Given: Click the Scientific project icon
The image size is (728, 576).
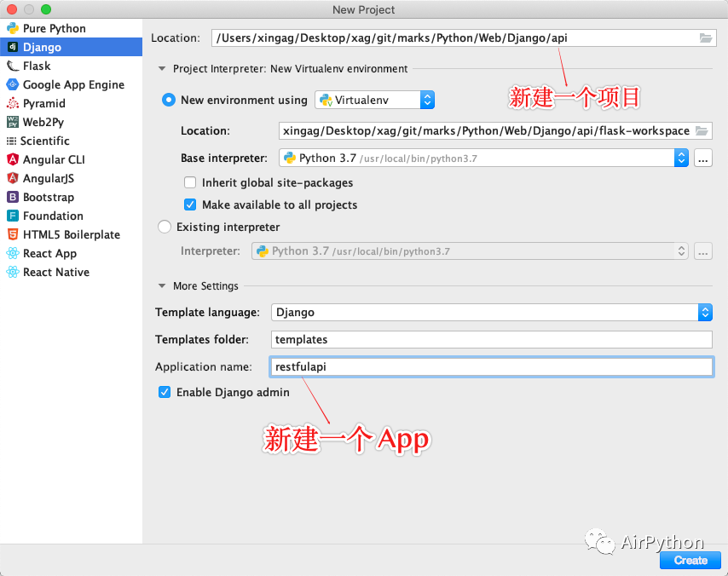Looking at the screenshot, I should tap(12, 141).
